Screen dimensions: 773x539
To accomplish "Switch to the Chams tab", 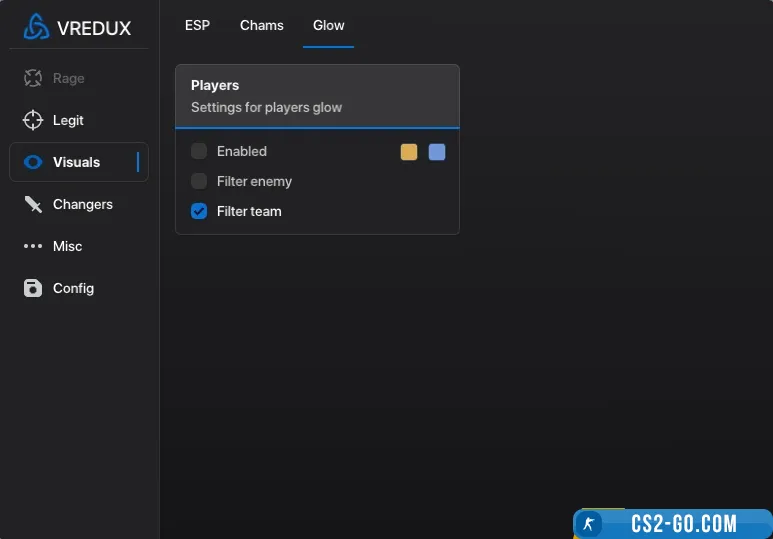I will point(262,25).
